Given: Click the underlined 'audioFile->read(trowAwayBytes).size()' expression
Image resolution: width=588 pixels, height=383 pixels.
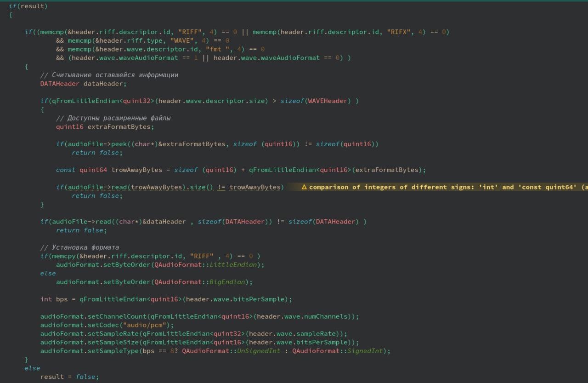Looking at the screenshot, I should click(141, 187).
